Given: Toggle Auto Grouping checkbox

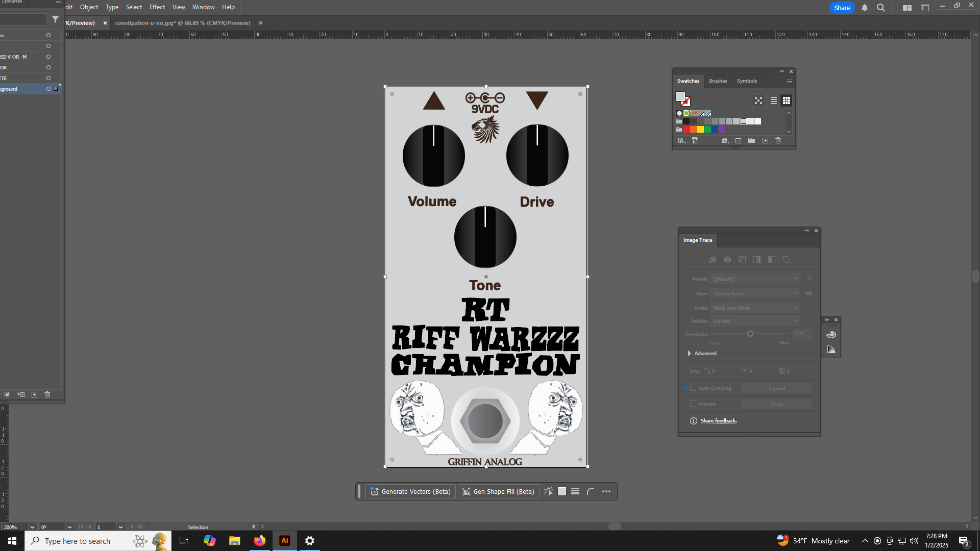Looking at the screenshot, I should point(693,388).
